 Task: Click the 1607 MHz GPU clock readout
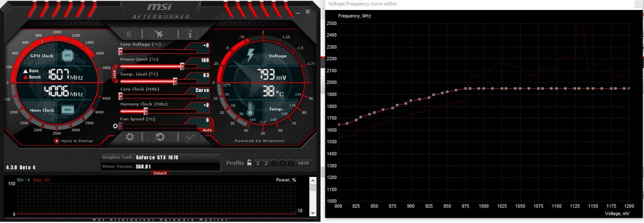(66, 75)
